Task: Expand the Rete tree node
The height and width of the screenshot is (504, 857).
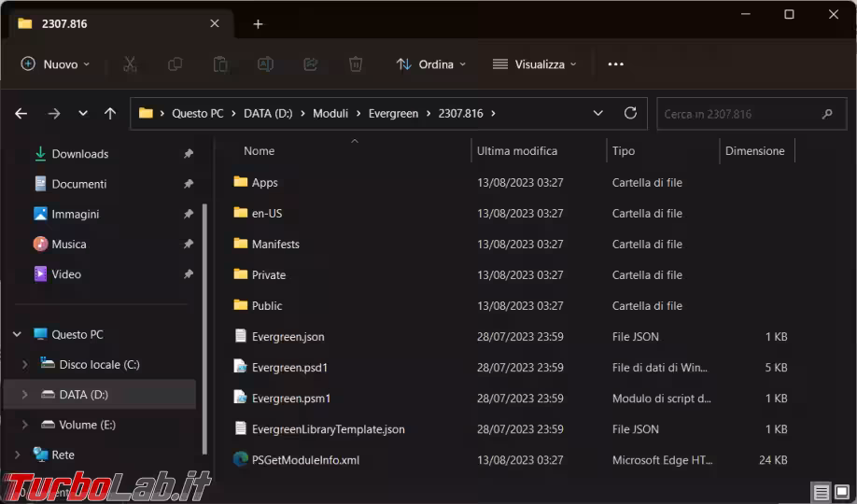Action: 17,455
